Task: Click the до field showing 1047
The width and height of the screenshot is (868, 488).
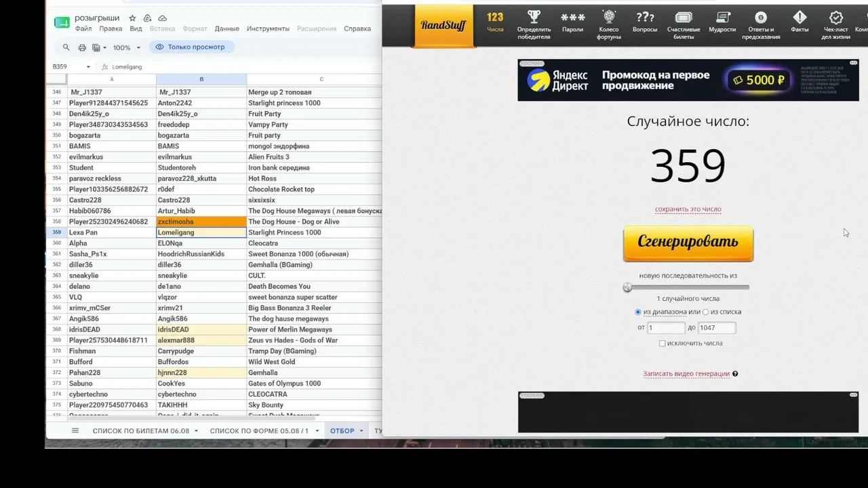Action: (716, 327)
